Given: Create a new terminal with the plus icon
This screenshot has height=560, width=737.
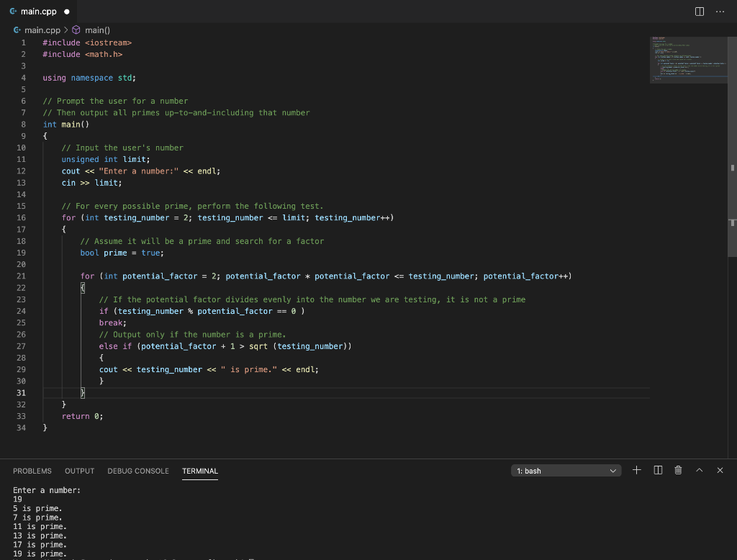Looking at the screenshot, I should pos(637,470).
